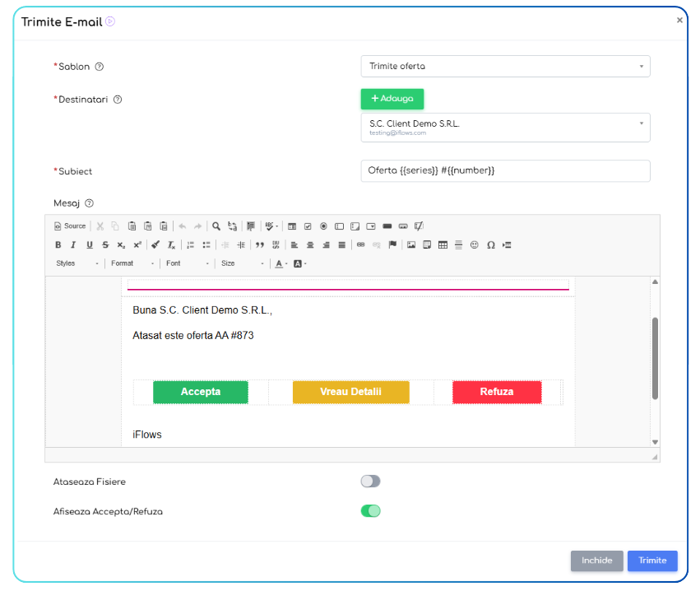The height and width of the screenshot is (591, 700).
Task: Open the Font dropdown in editor toolbar
Action: point(188,263)
